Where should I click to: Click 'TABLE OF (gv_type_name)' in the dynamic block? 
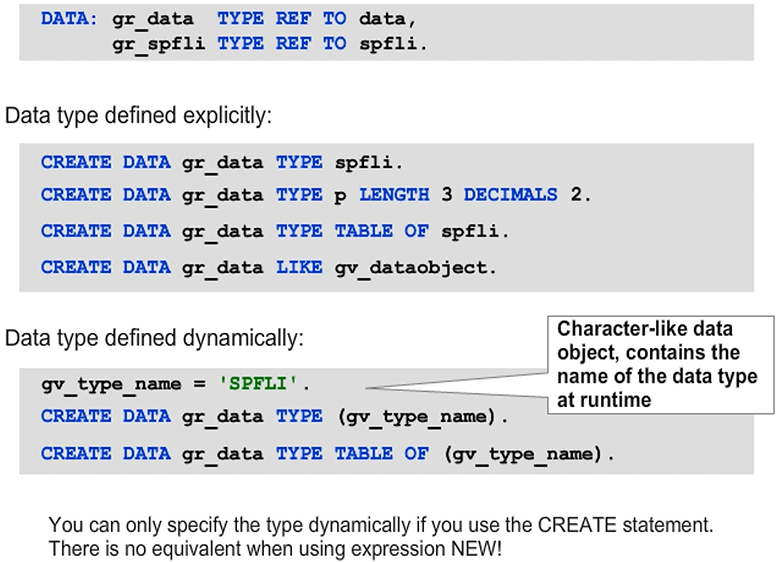pyautogui.click(x=474, y=453)
